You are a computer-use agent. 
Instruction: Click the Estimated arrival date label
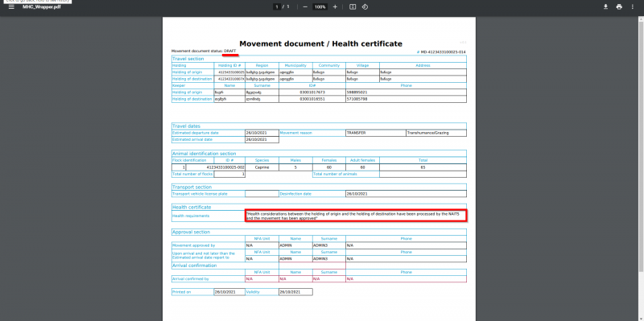click(x=192, y=139)
